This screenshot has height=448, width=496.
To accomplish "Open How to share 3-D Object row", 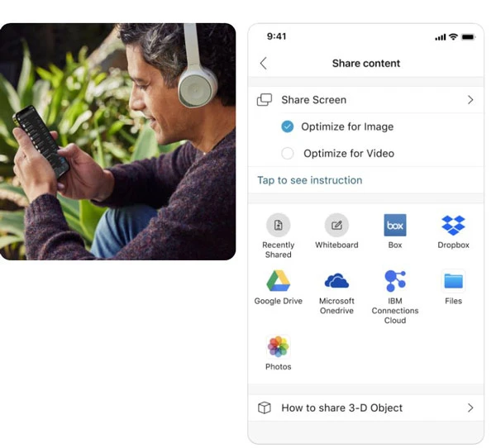I will coord(365,407).
